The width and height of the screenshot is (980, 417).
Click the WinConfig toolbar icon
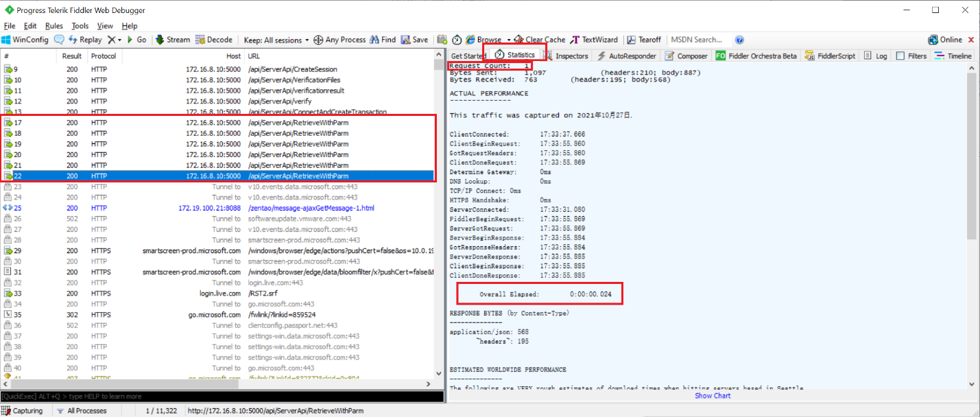6,40
